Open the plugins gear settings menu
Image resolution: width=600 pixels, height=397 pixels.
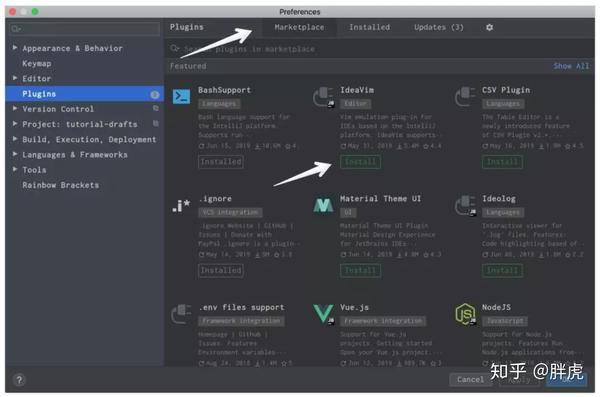tap(489, 28)
